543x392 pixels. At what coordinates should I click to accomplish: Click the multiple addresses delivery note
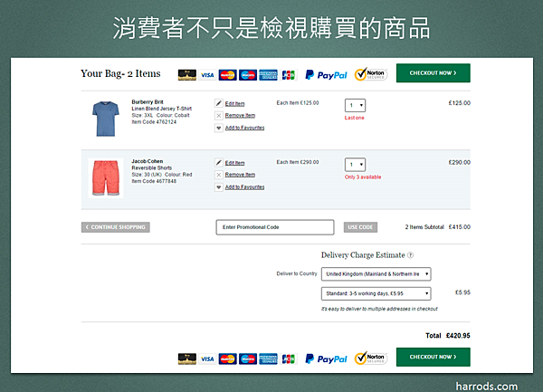click(379, 309)
